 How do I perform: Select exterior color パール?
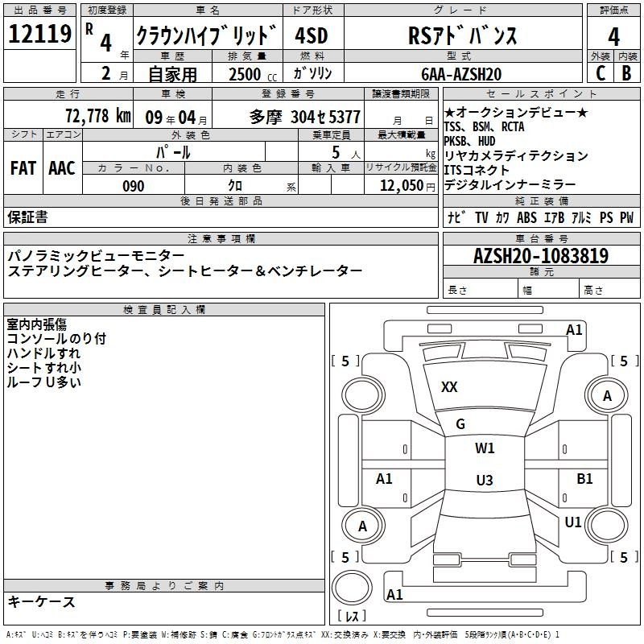[x=173, y=152]
